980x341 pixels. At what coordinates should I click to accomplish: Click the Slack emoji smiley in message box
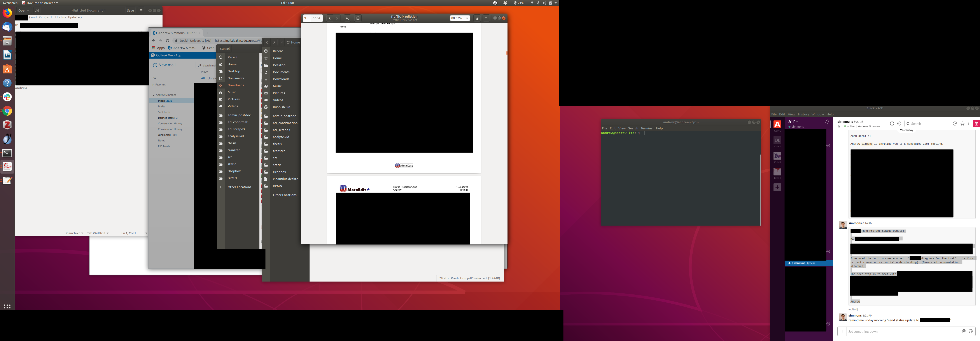pos(971,331)
